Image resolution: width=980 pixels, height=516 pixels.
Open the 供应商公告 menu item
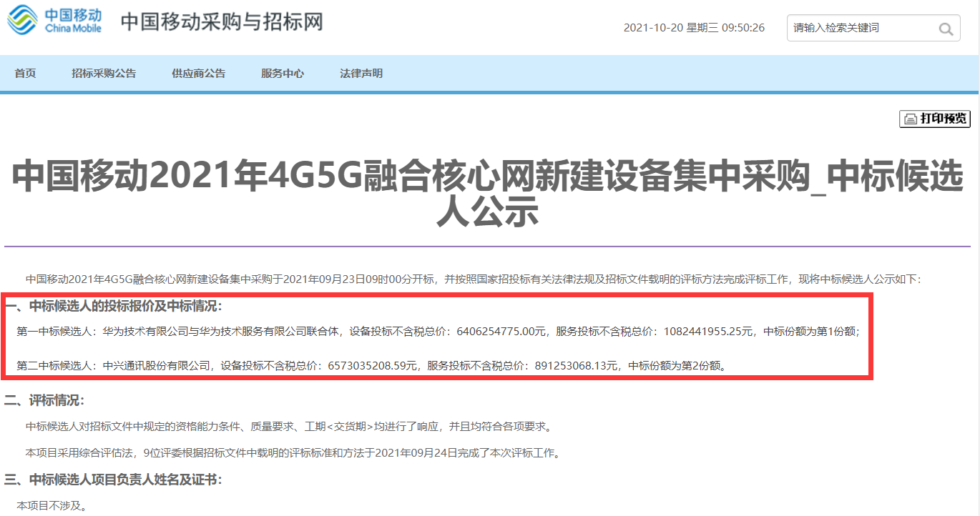[x=198, y=74]
